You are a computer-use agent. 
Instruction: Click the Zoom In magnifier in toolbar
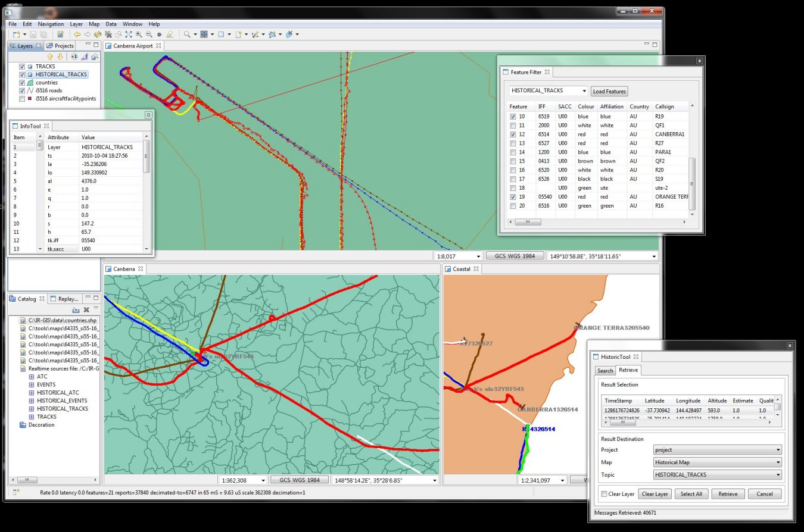tap(139, 35)
